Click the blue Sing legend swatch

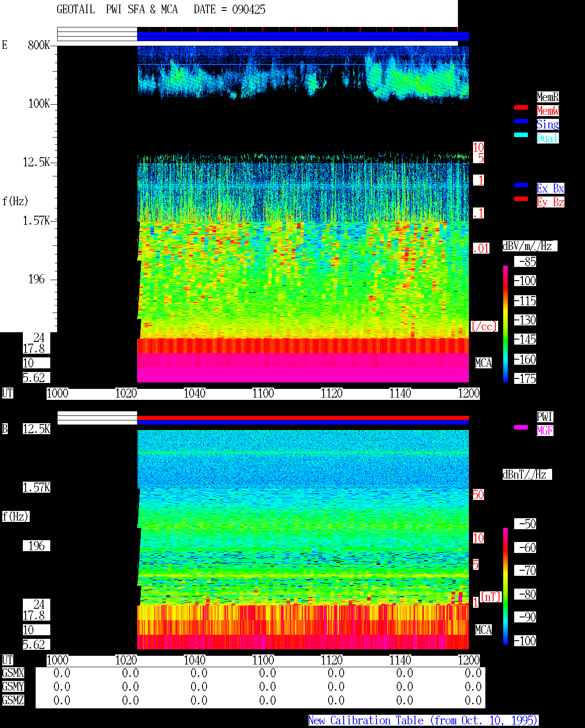pos(521,121)
